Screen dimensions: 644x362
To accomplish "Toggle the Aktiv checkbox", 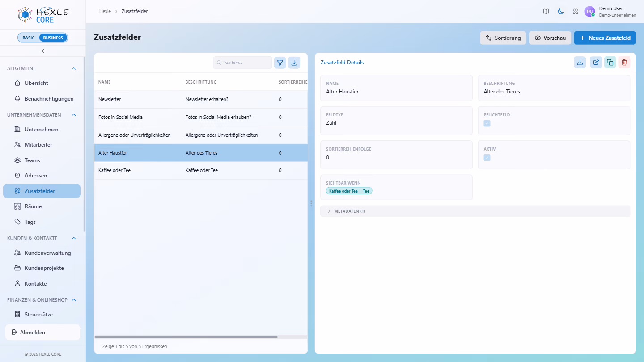I will [487, 158].
